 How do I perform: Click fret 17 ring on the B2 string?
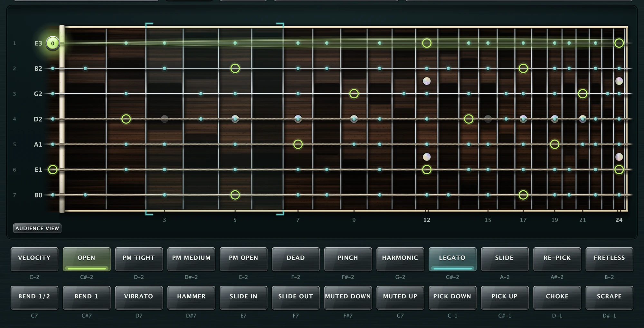tap(523, 68)
